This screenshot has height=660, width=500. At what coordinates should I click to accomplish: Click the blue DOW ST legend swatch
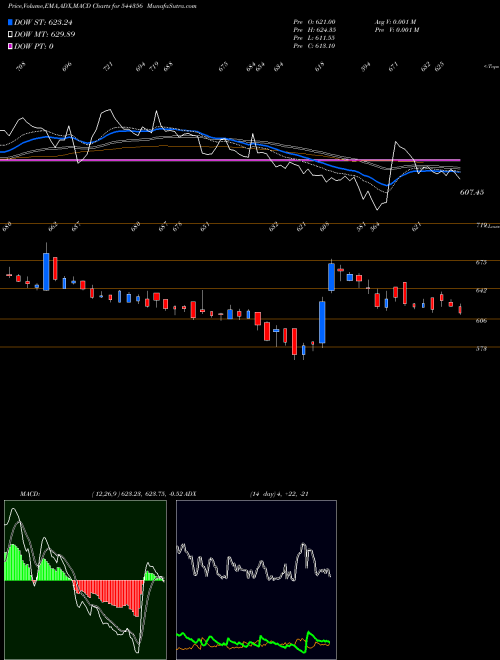[x=11, y=22]
